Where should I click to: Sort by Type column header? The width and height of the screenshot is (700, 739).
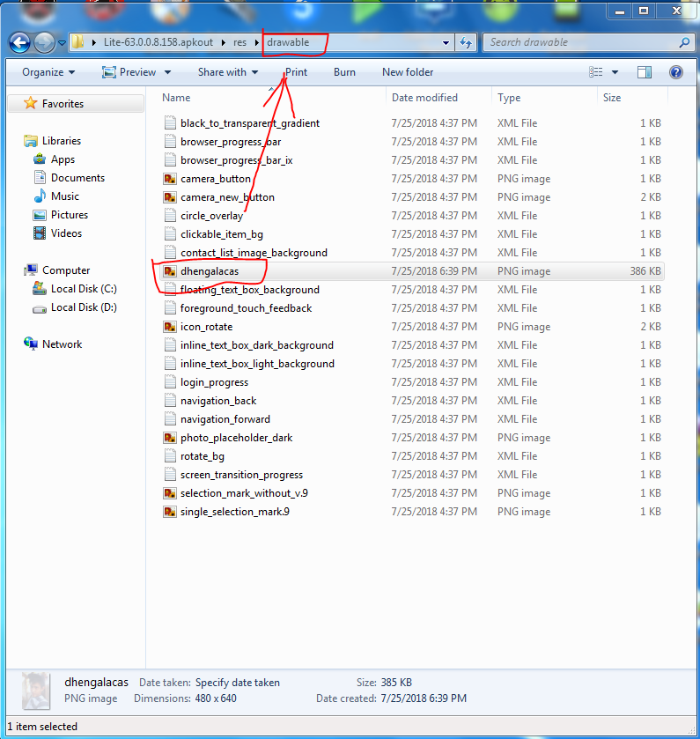pos(509,98)
